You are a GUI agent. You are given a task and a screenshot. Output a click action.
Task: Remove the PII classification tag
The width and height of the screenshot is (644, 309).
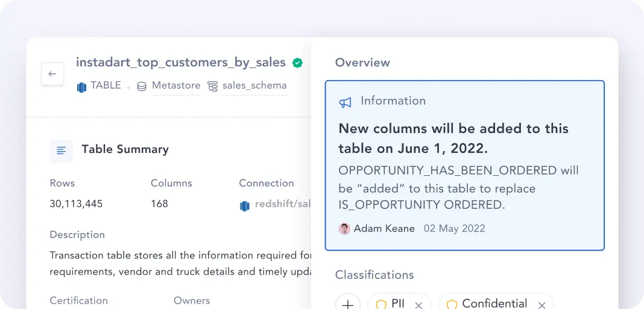418,305
